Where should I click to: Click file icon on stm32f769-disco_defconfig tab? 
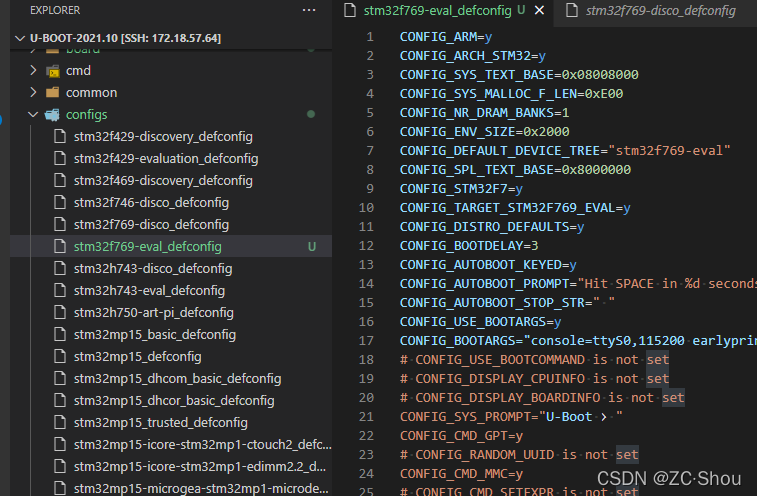[x=572, y=10]
